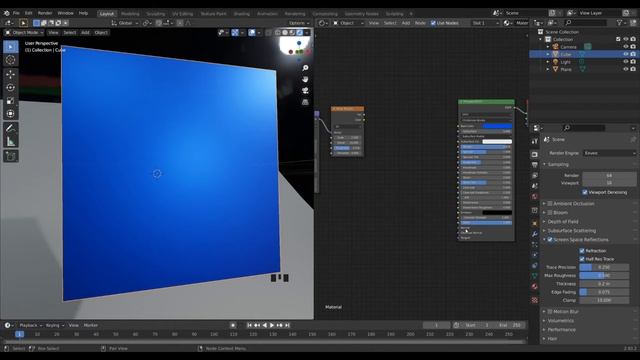Switch to the Modeling workspace tab
The width and height of the screenshot is (640, 360).
[130, 13]
